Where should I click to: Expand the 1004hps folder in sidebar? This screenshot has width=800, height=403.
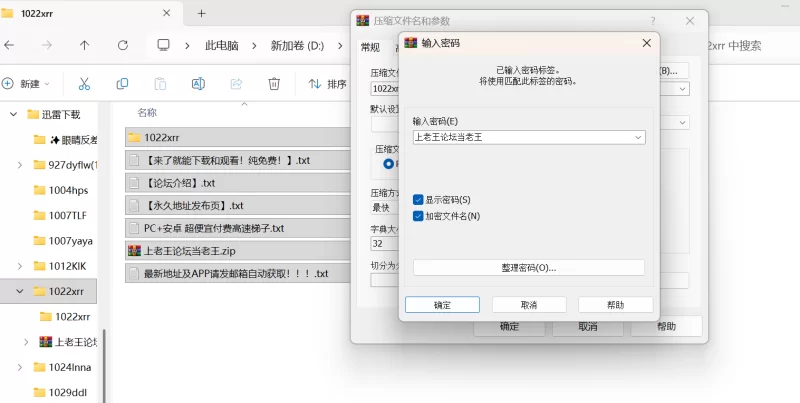[x=20, y=189]
